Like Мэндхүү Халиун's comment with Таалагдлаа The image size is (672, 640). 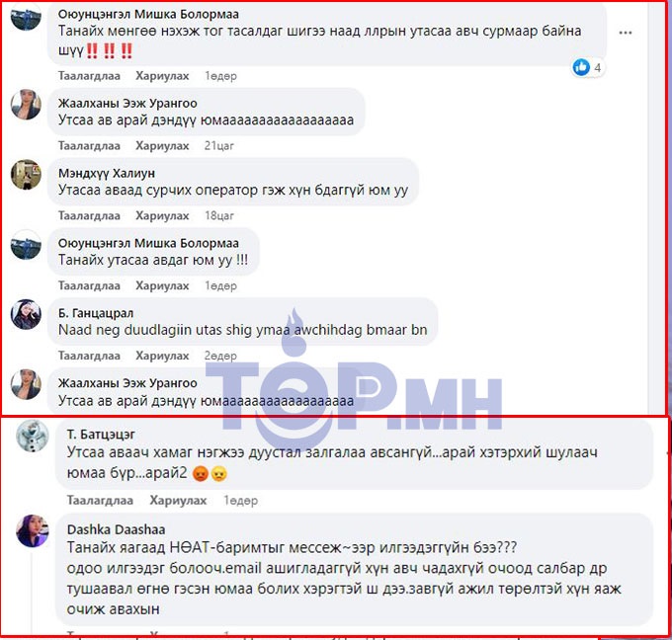(89, 215)
